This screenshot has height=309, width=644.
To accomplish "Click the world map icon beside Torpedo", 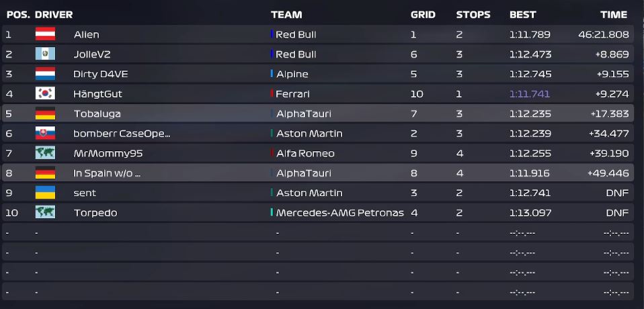I will point(45,212).
